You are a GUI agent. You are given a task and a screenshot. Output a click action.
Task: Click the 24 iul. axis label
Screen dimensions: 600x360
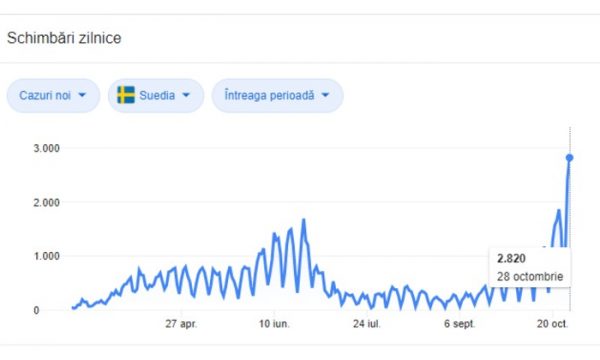click(x=367, y=324)
